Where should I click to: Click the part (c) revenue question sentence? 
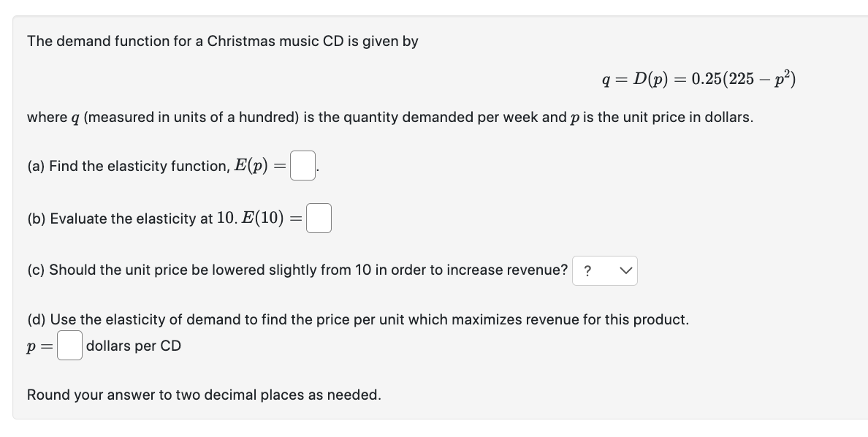pos(292,270)
